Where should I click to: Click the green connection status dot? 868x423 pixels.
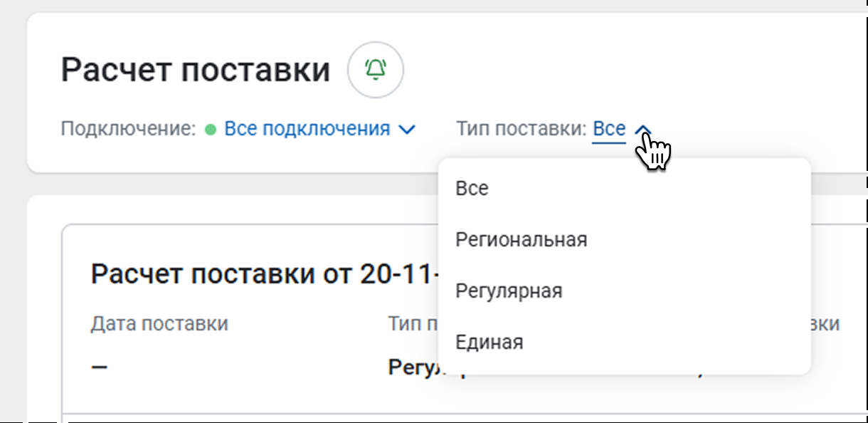click(x=210, y=130)
